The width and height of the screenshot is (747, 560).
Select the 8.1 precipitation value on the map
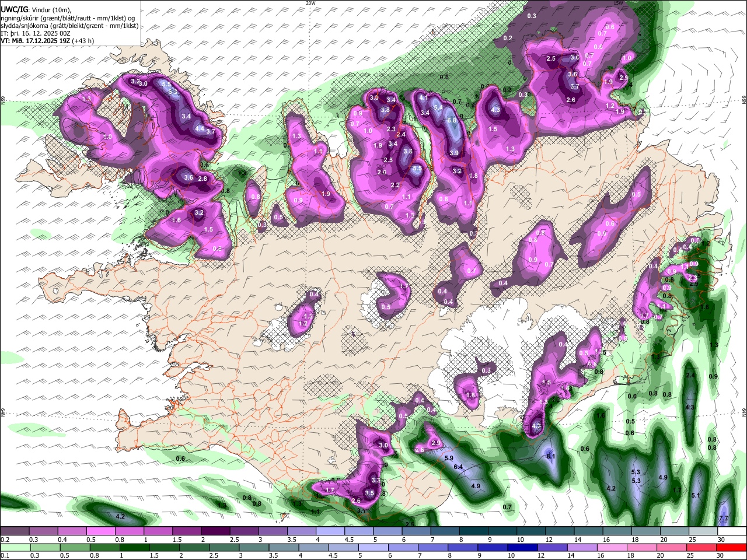[550, 456]
